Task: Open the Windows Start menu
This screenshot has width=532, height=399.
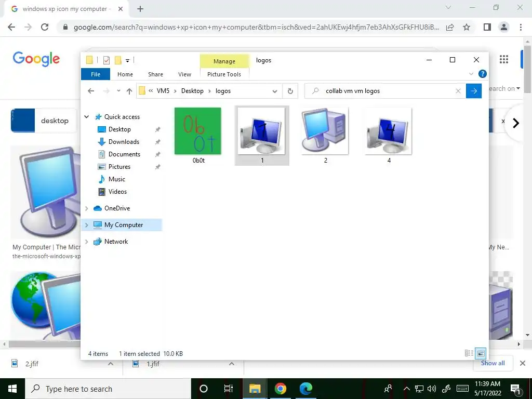Action: click(x=12, y=389)
